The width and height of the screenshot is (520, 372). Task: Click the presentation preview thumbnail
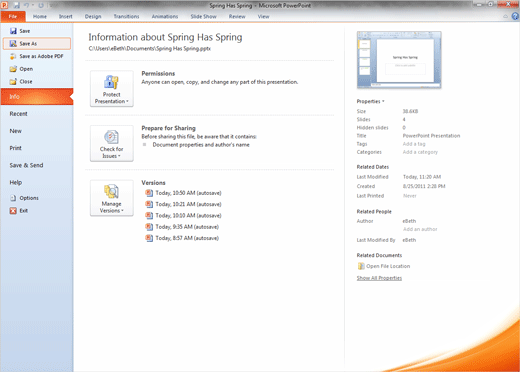pyautogui.click(x=399, y=60)
